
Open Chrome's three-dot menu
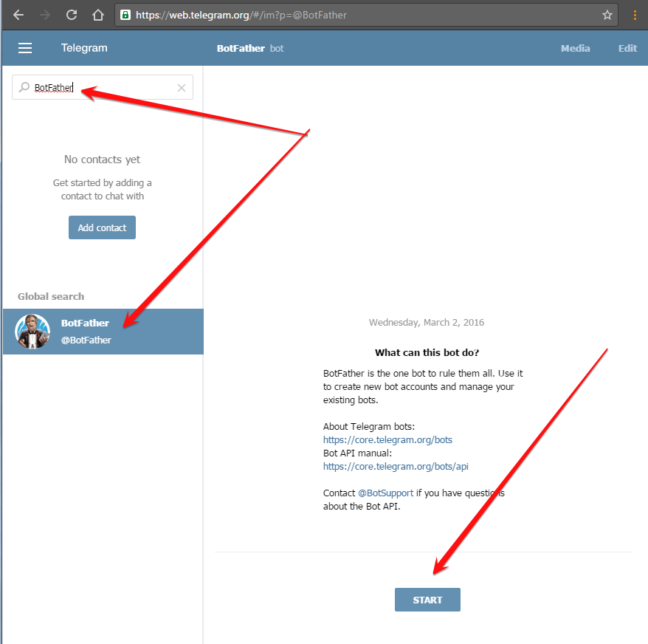[x=635, y=15]
